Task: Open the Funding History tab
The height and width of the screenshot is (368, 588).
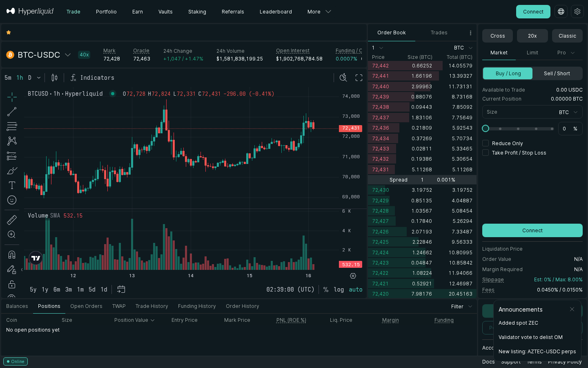Action: pos(197,306)
